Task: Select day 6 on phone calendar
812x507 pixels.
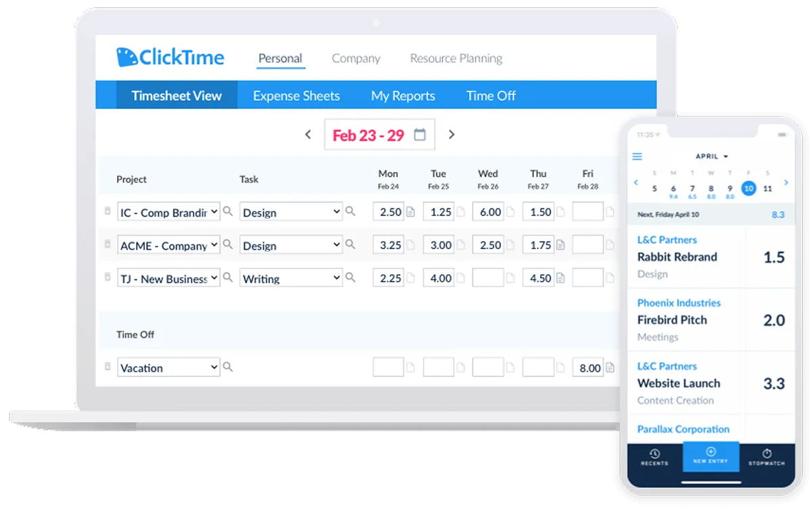Action: click(673, 189)
